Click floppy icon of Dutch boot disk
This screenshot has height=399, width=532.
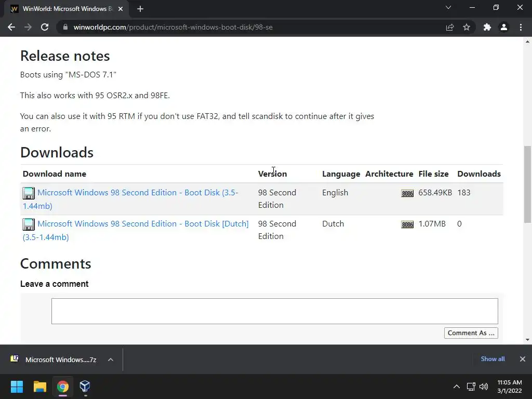[x=29, y=224]
